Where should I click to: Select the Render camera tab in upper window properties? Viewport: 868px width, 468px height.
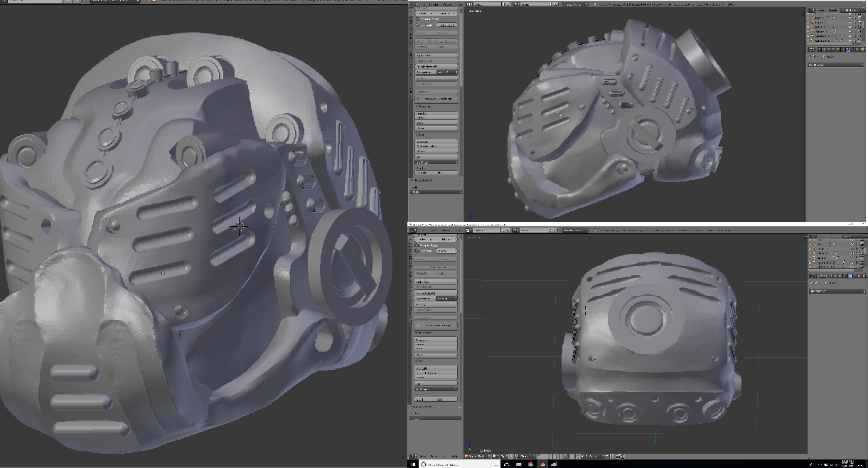(819, 49)
